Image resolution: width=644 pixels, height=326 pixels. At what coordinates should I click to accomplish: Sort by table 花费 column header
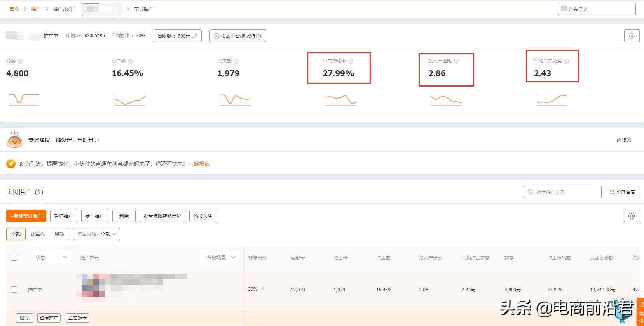(509, 258)
